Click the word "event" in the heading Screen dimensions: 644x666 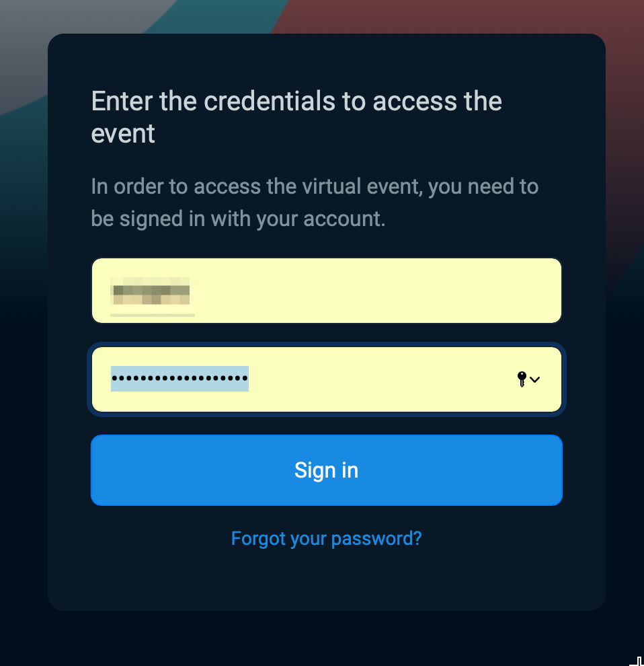(x=123, y=133)
